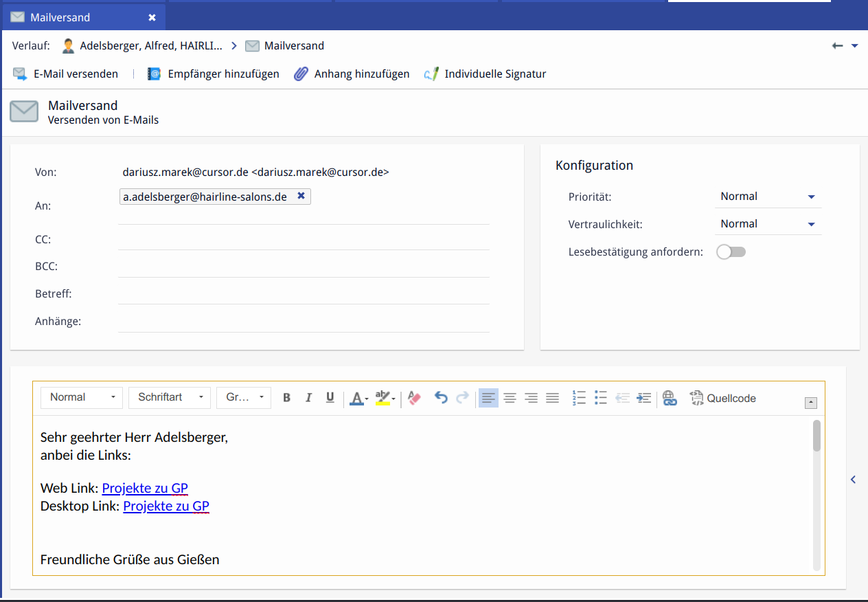Image resolution: width=868 pixels, height=602 pixels.
Task: Click the remove formatting eraser icon
Action: pyautogui.click(x=414, y=398)
